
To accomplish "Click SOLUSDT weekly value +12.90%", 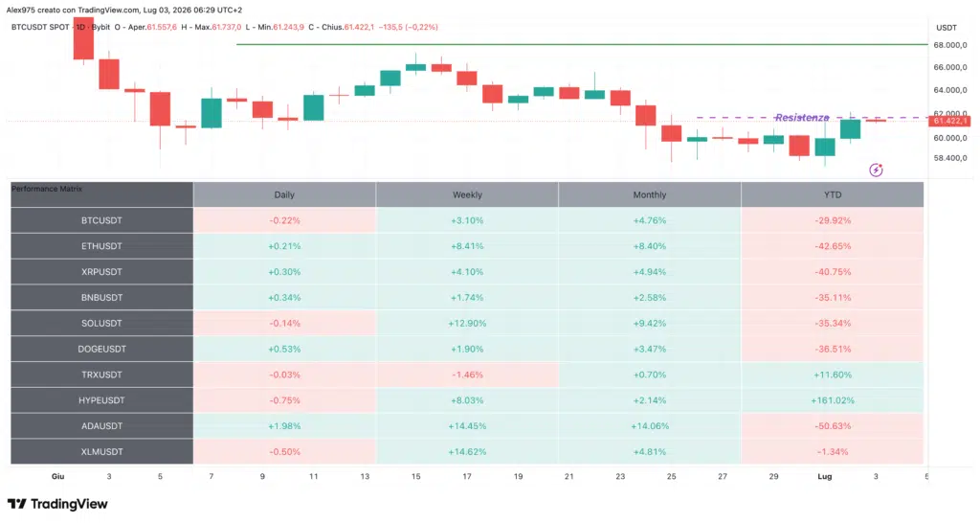I will coord(467,323).
